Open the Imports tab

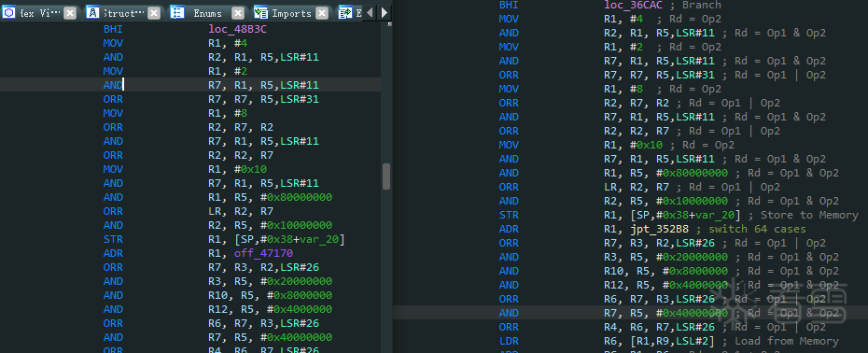point(291,13)
